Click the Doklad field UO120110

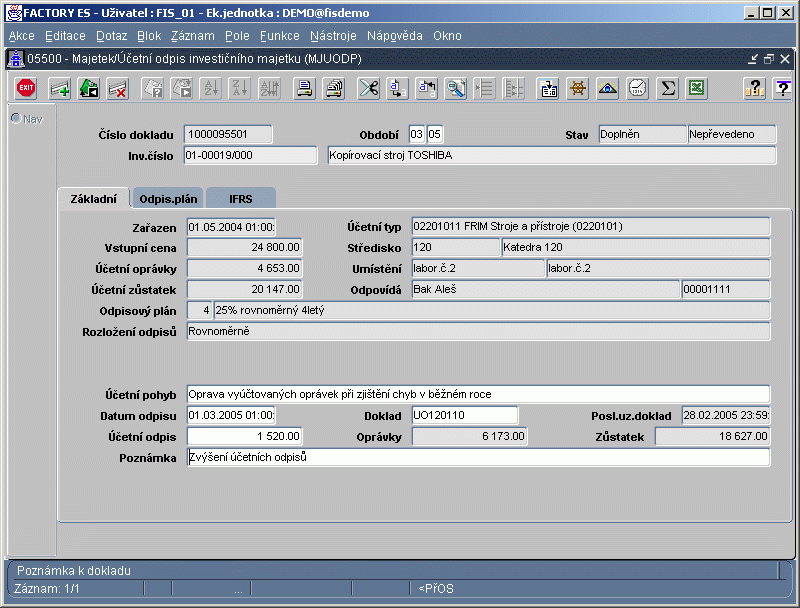pyautogui.click(x=464, y=415)
